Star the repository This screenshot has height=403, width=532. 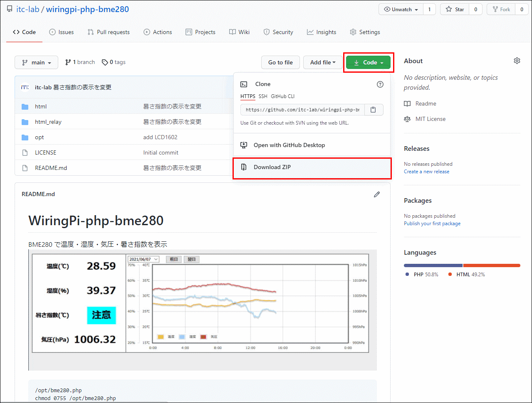[x=455, y=9]
